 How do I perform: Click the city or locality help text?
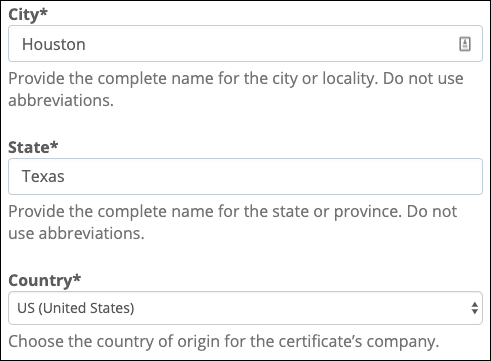(236, 89)
